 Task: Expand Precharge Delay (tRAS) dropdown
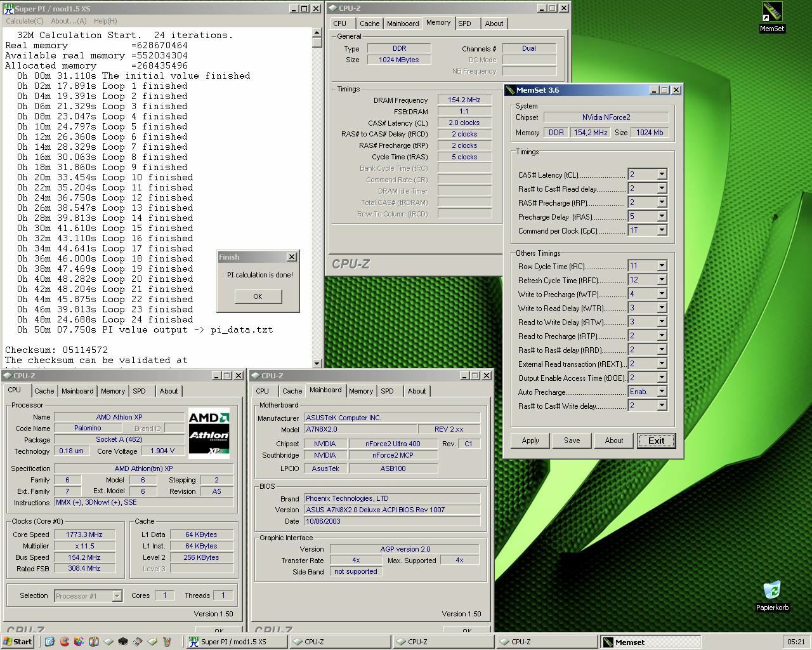point(662,216)
